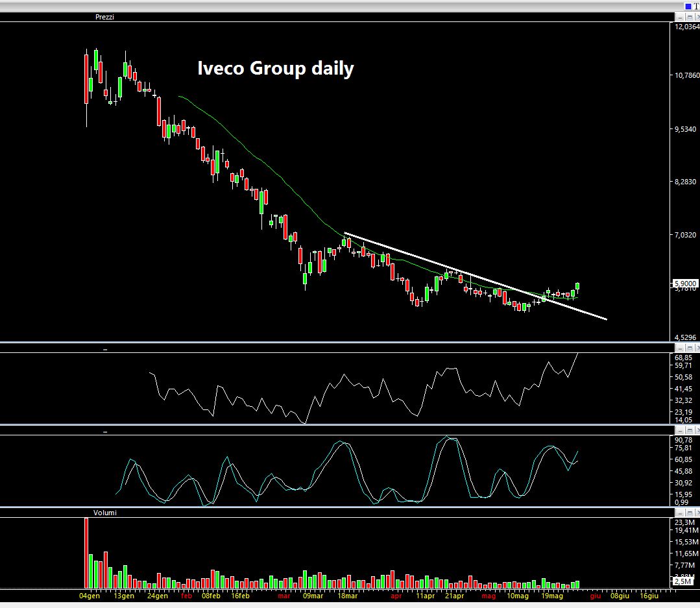Image resolution: width=700 pixels, height=608 pixels.
Task: Minimize the Volumi panel
Action: point(680,513)
